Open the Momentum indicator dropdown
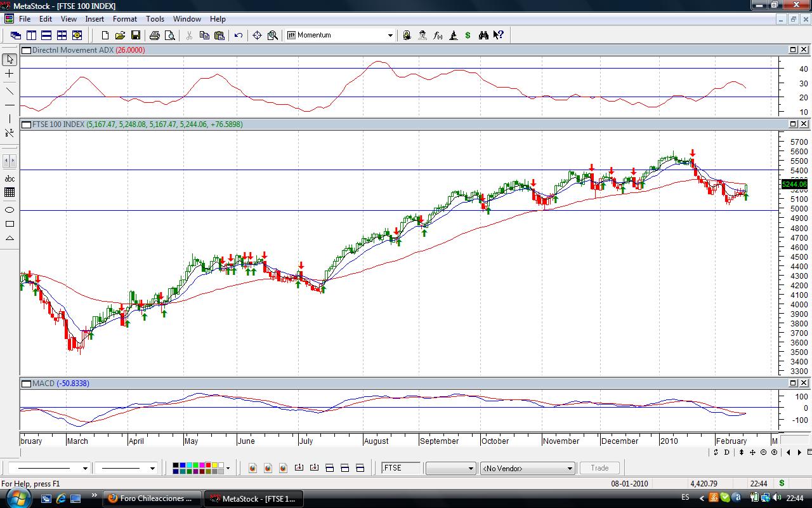The image size is (812, 508). pyautogui.click(x=390, y=36)
